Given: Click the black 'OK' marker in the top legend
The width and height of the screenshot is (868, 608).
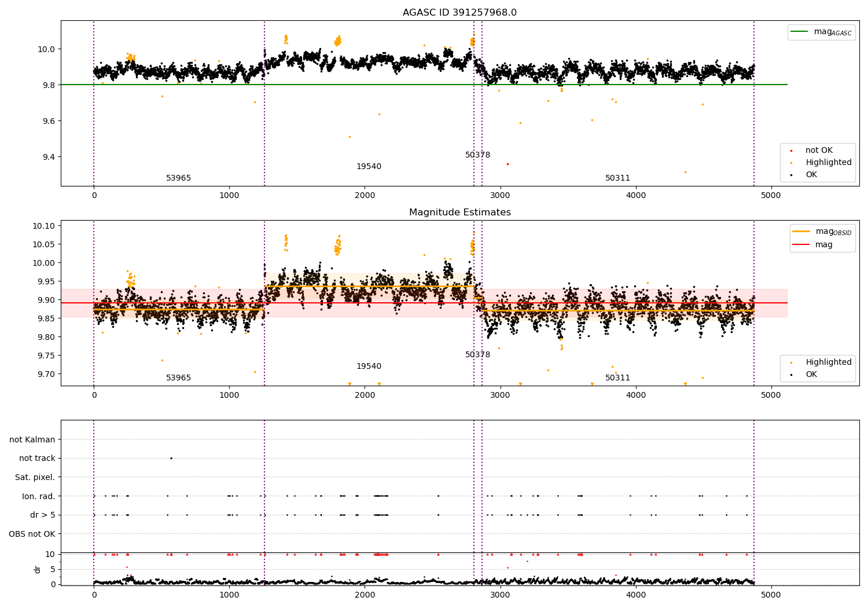Looking at the screenshot, I should [791, 175].
